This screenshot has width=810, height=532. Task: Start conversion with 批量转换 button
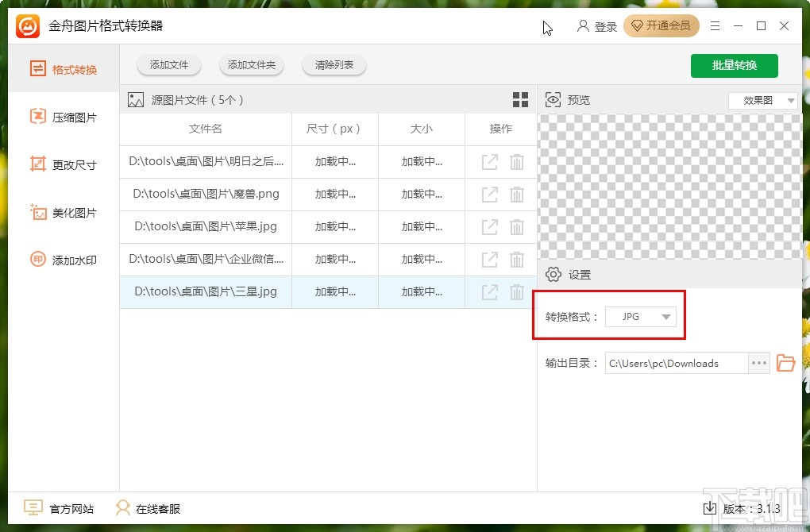[x=734, y=66]
